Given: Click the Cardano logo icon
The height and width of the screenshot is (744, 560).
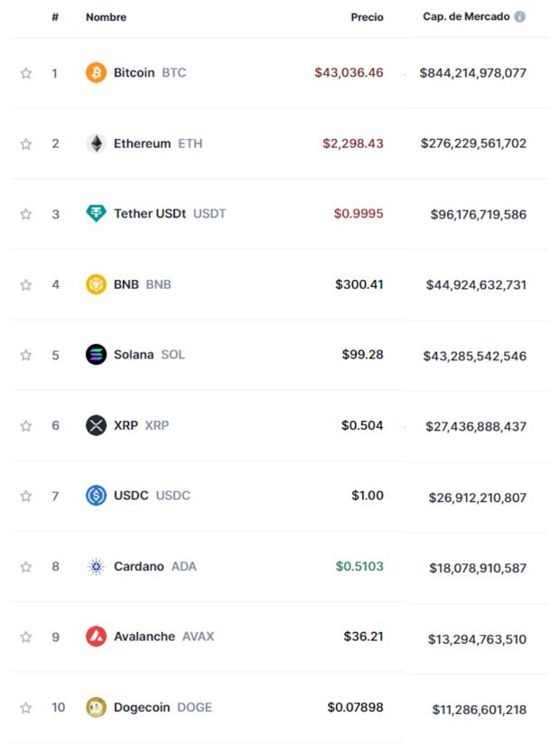Looking at the screenshot, I should point(96,567).
